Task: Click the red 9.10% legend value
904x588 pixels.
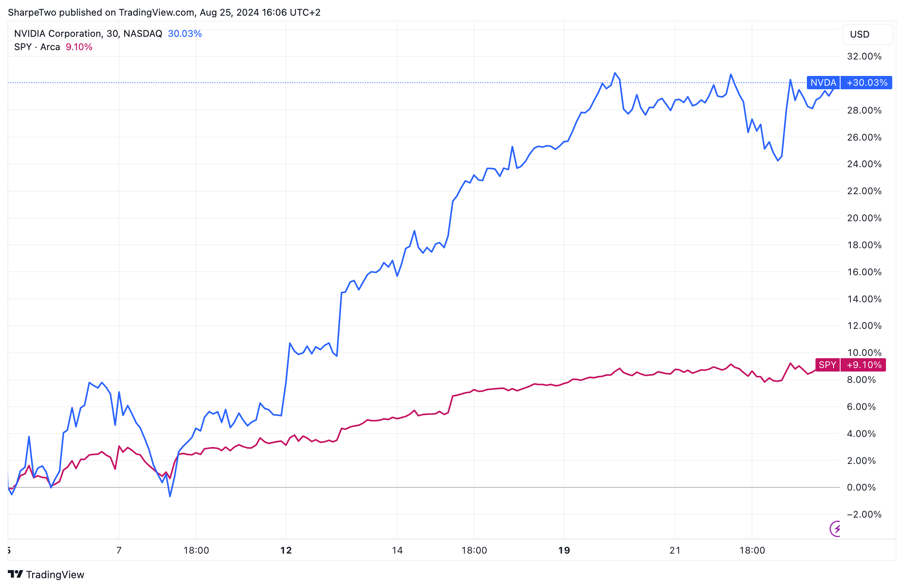Action: pyautogui.click(x=79, y=47)
